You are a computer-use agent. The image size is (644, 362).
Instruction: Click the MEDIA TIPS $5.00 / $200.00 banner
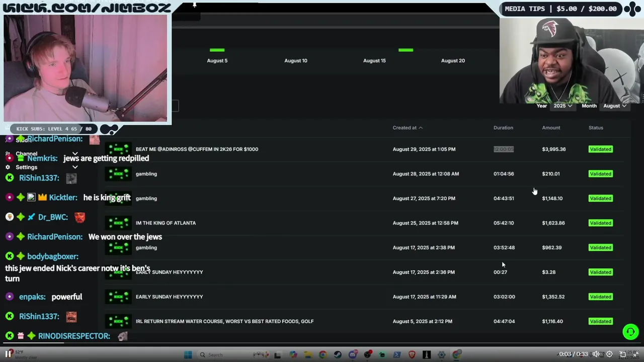(x=560, y=9)
